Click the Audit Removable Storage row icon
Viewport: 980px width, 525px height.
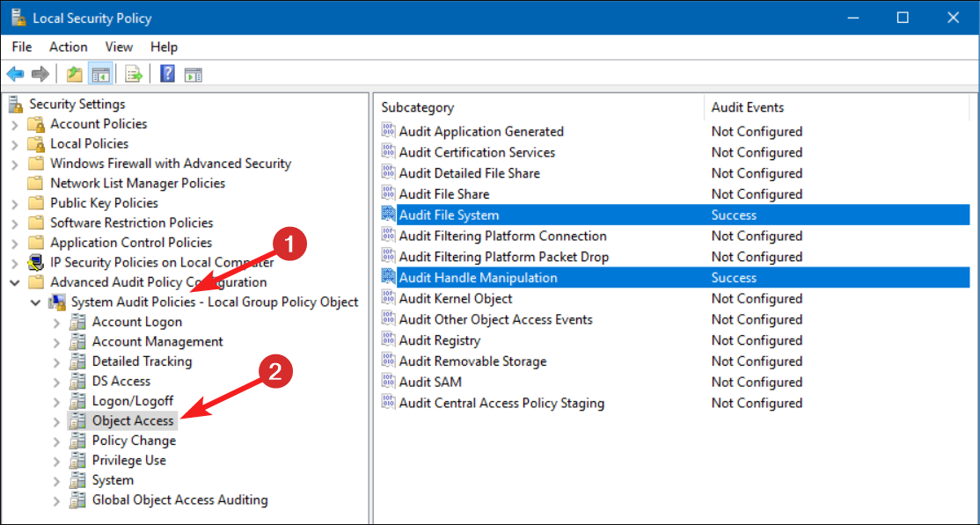point(388,361)
